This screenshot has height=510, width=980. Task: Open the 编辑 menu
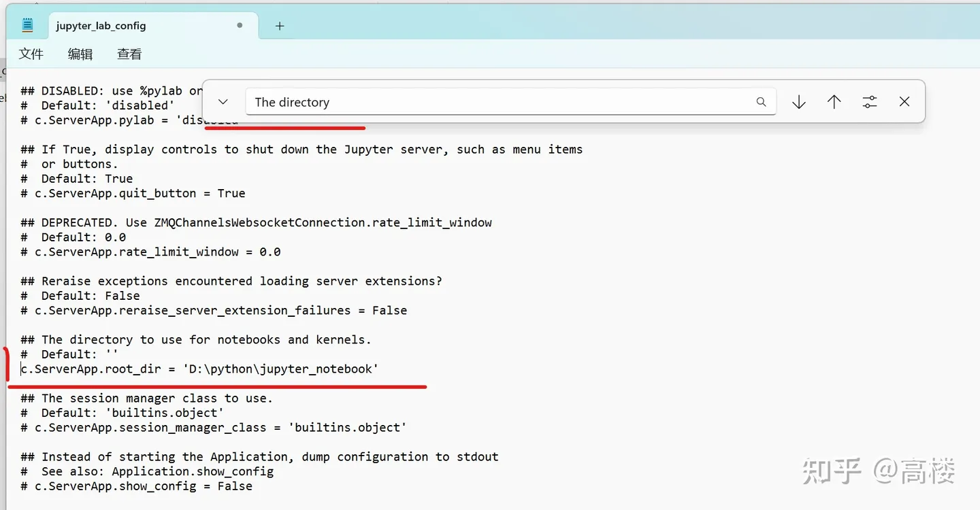tap(80, 54)
